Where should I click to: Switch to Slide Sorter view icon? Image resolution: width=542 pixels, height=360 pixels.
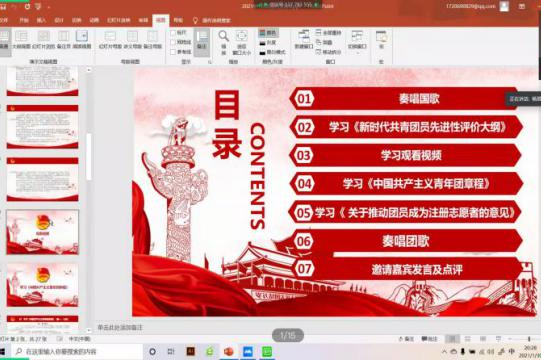[x=44, y=39]
